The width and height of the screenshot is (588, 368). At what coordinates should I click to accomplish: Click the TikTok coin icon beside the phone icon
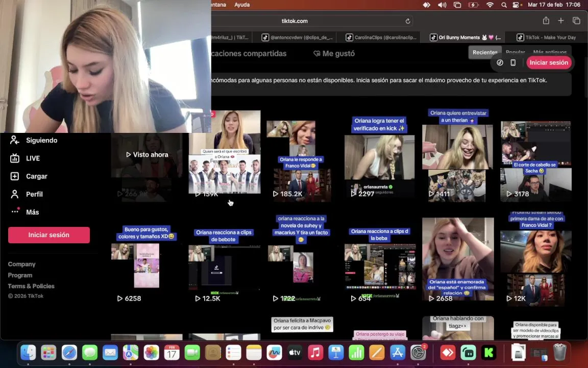(x=500, y=63)
